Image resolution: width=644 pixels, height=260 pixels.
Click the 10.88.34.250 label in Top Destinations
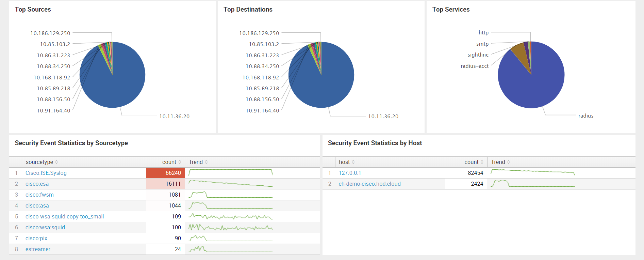tap(262, 66)
